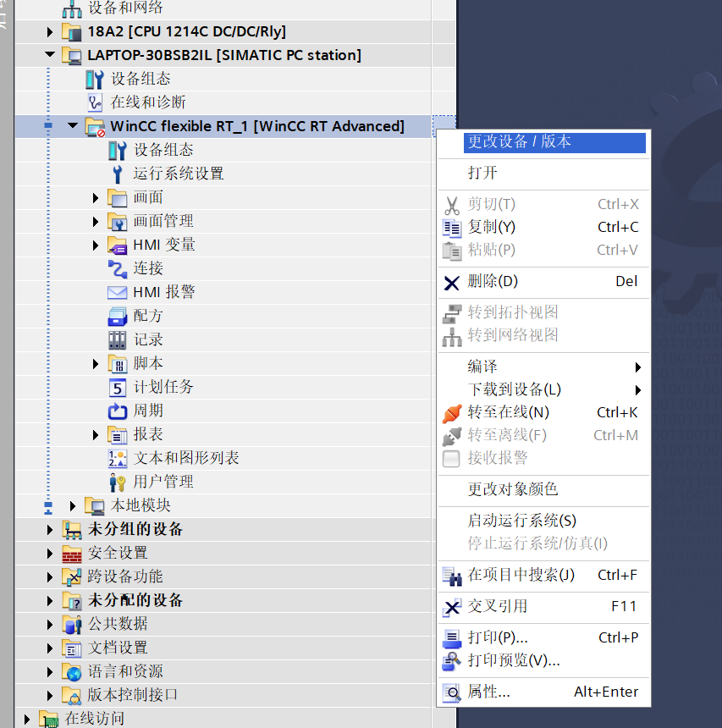Select the 未分配的设备 tree item
Screen dimensions: 722x728
[x=135, y=600]
